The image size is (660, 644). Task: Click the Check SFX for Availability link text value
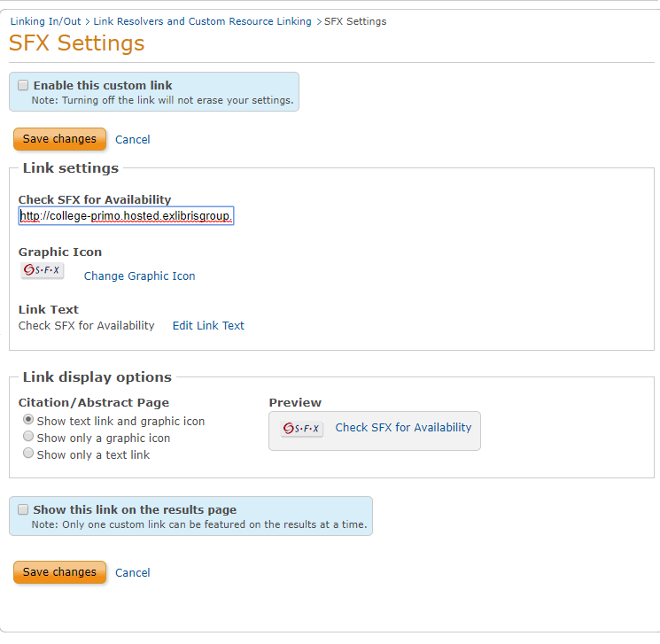click(87, 326)
